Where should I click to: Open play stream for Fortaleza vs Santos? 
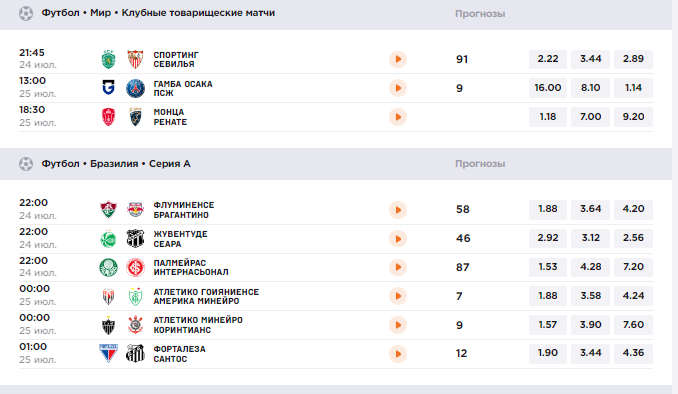click(x=398, y=354)
